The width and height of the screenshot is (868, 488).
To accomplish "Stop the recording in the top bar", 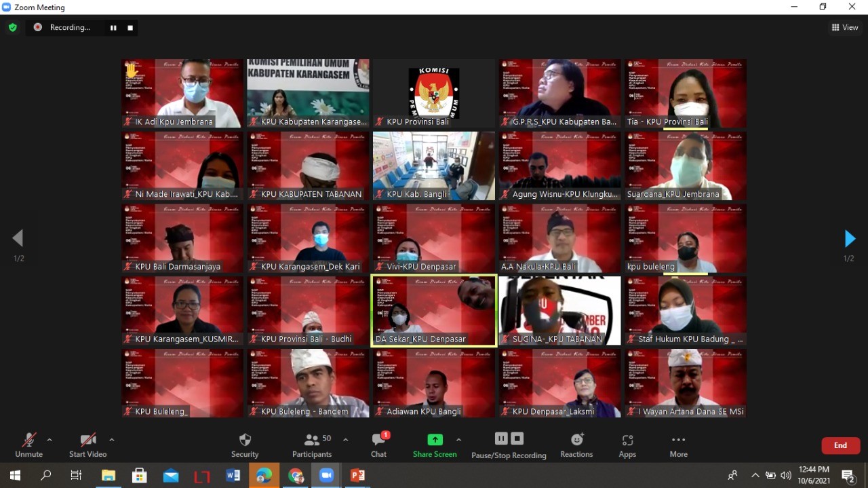I will click(130, 28).
